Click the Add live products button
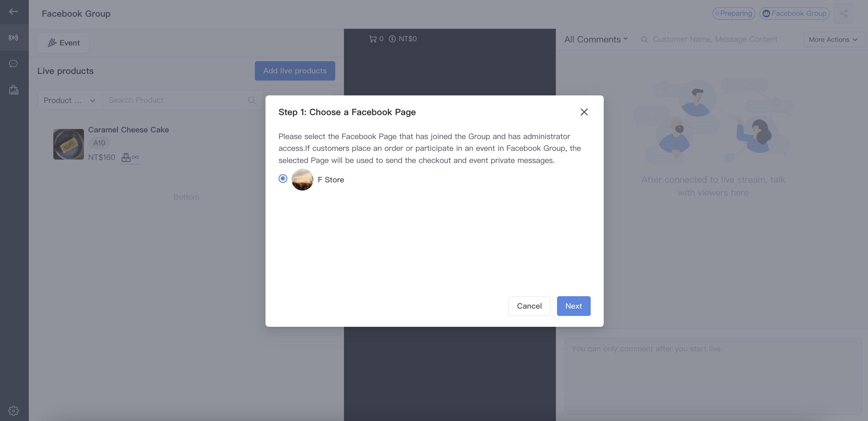Screen dimensions: 868x421 point(295,71)
